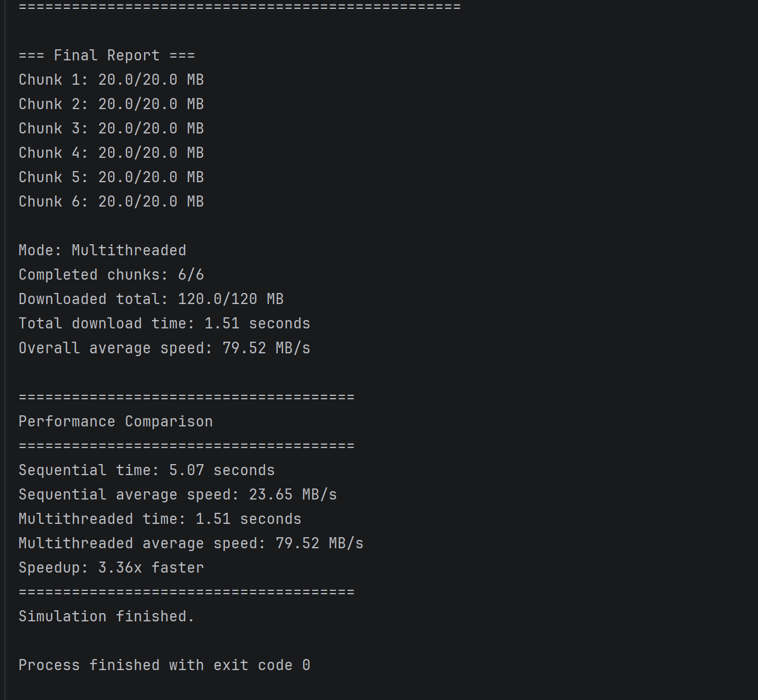Click the "Mode: Multithreaded" line
758x700 pixels.
click(x=103, y=250)
